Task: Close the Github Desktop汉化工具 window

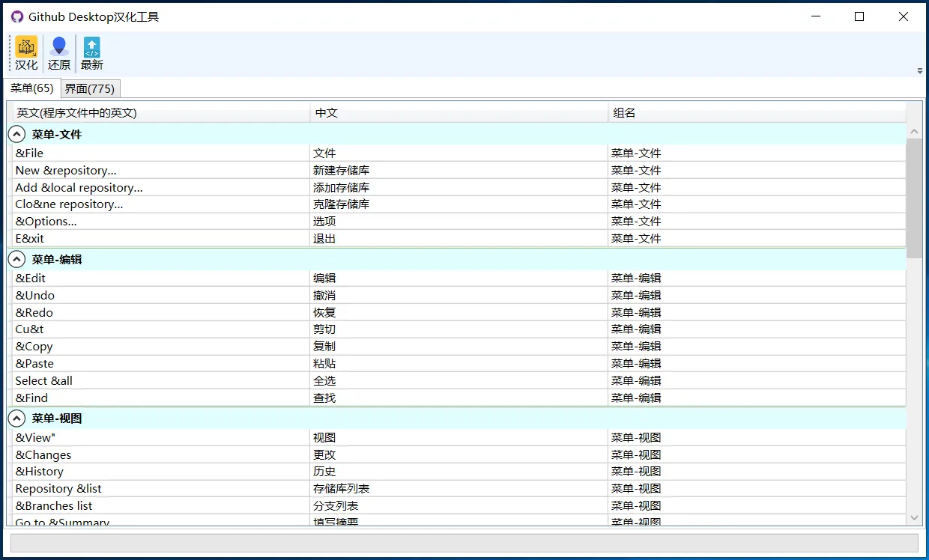Action: 904,16
